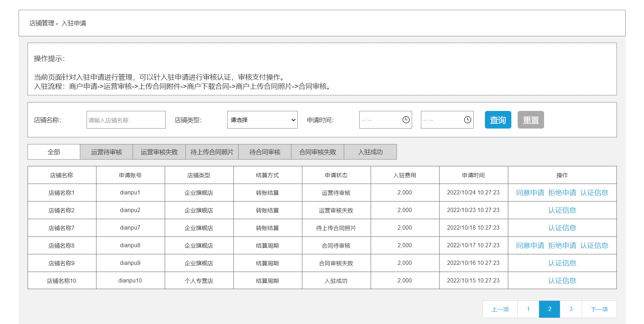Open 认证信息 for 店铺名称2
Viewport: 644px width, 324px height.
562,210
